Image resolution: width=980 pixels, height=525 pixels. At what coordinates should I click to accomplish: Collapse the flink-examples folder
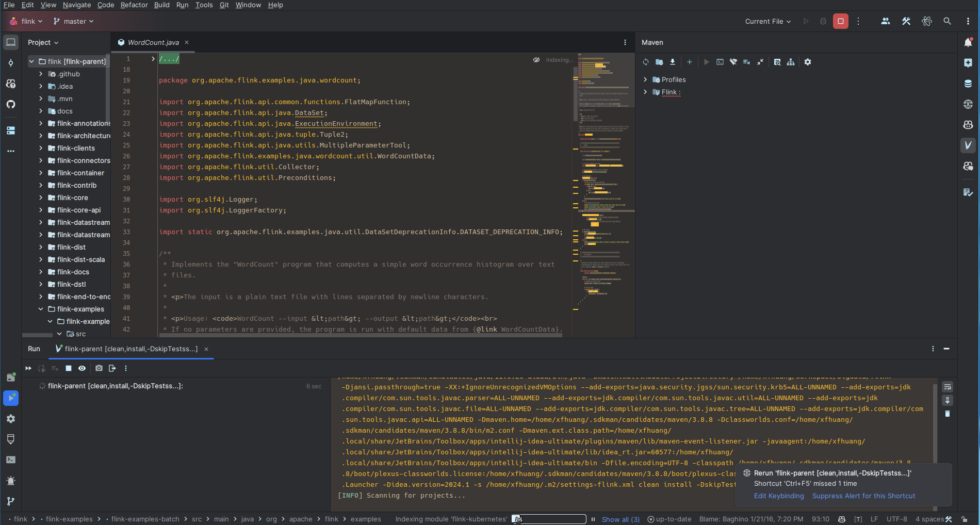click(x=41, y=309)
